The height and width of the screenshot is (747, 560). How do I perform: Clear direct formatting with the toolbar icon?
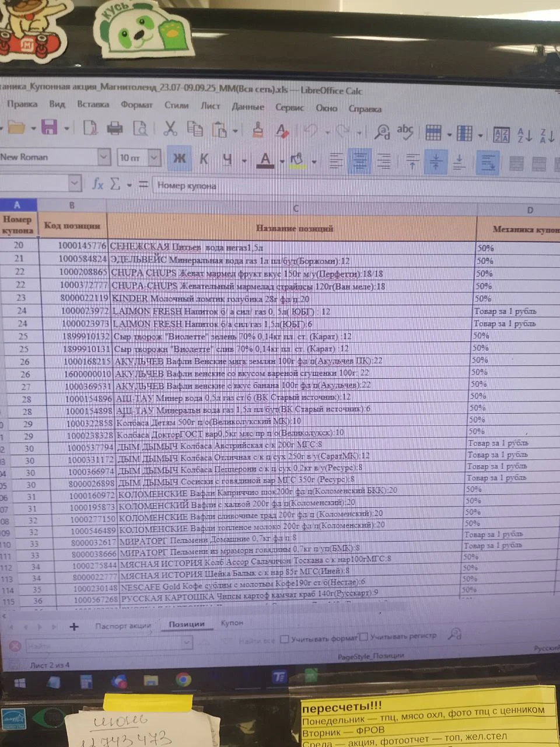[x=282, y=130]
